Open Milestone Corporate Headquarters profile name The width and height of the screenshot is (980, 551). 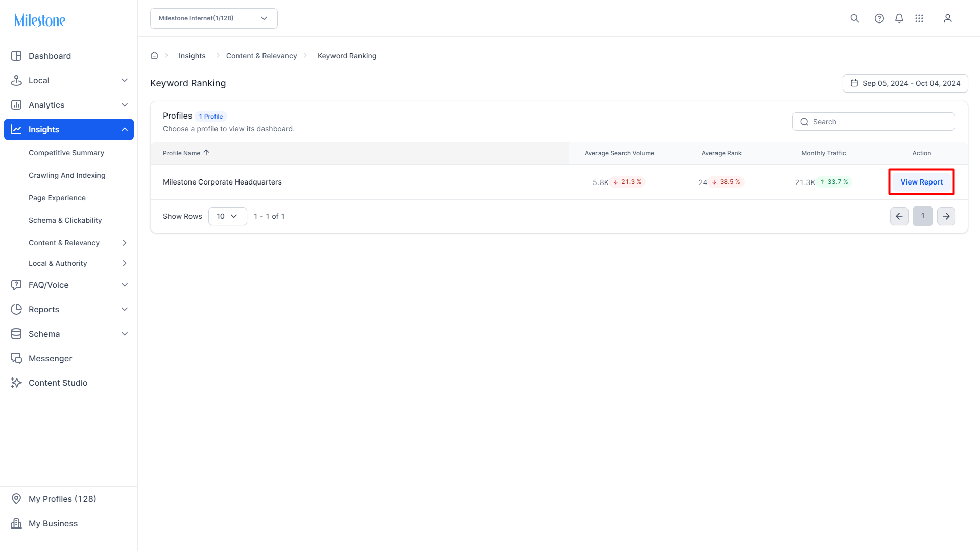coord(222,182)
